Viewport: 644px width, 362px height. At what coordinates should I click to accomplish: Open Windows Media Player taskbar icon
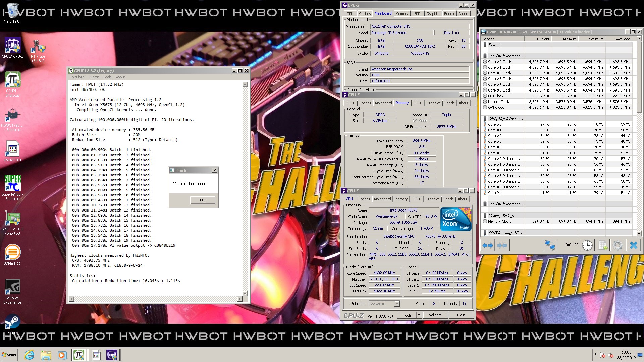[x=62, y=355]
